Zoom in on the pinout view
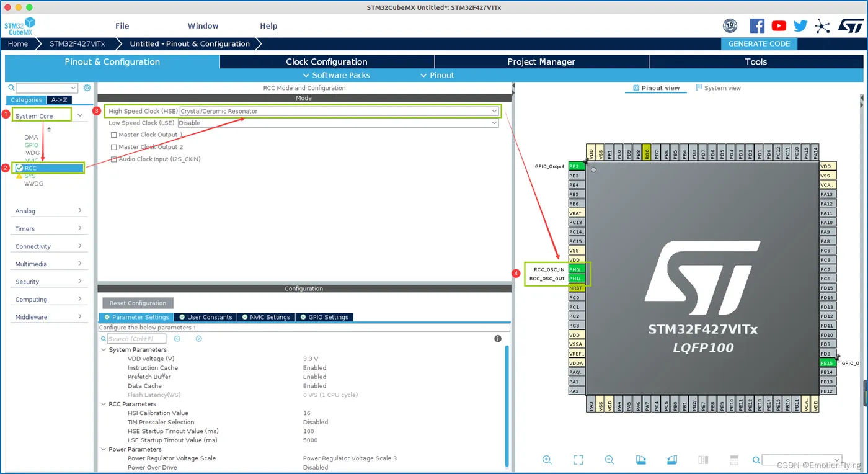This screenshot has height=474, width=868. [547, 460]
